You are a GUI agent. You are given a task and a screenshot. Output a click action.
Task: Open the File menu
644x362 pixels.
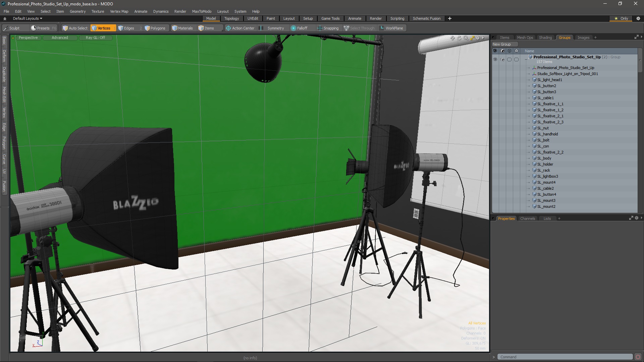click(x=6, y=11)
